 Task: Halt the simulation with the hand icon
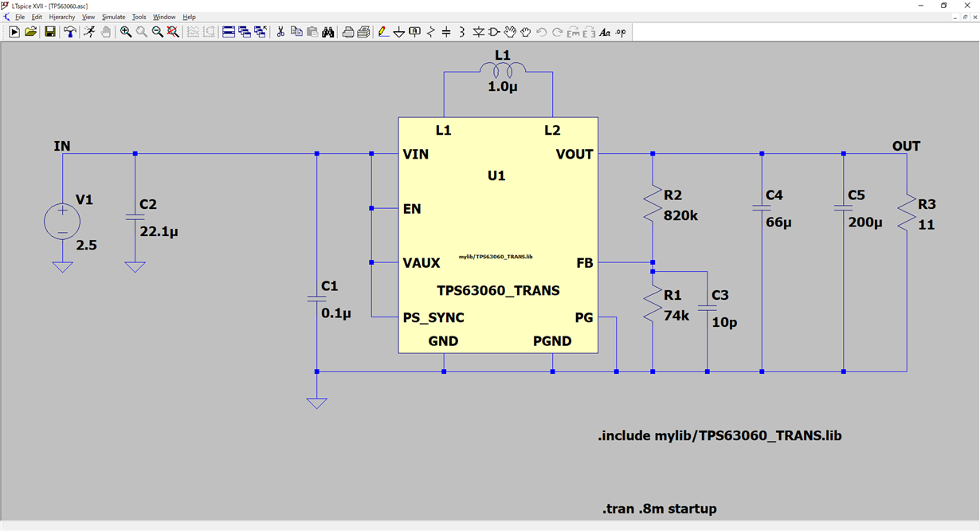106,32
